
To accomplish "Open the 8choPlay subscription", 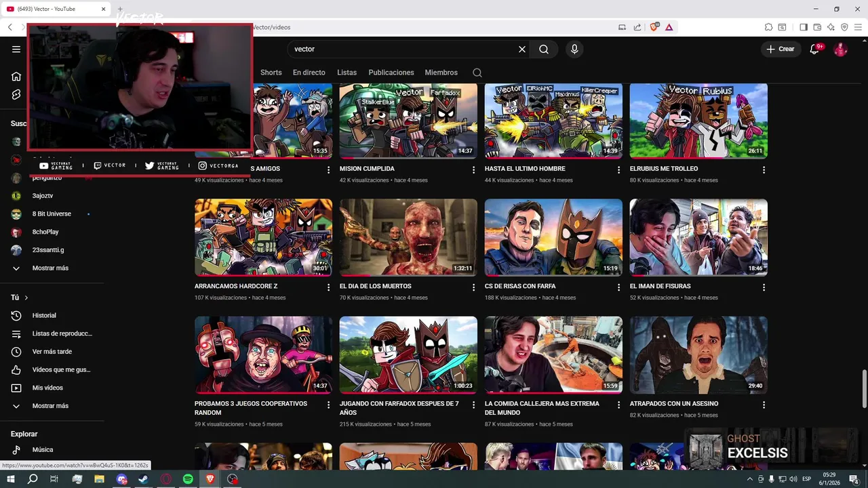I will pyautogui.click(x=46, y=232).
